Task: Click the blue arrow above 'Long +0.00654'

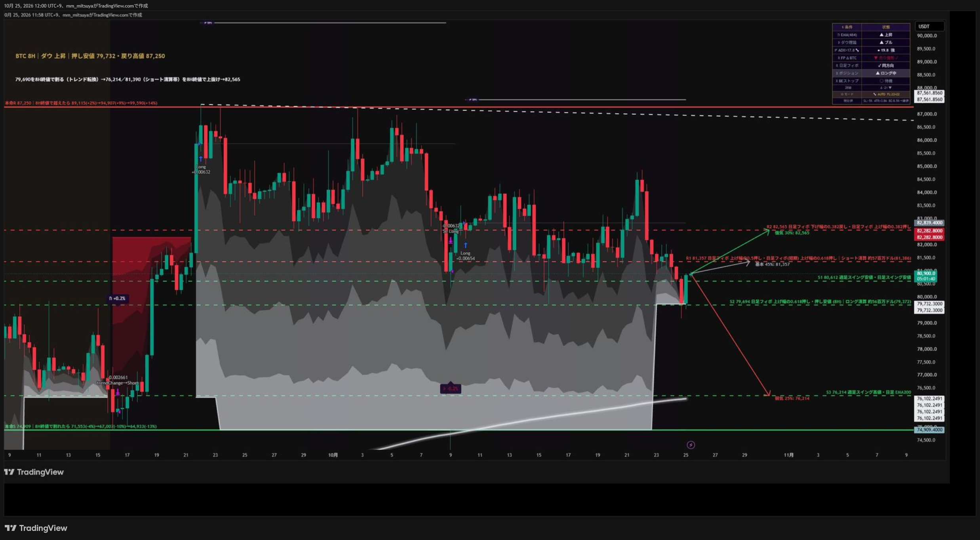Action: pyautogui.click(x=466, y=245)
